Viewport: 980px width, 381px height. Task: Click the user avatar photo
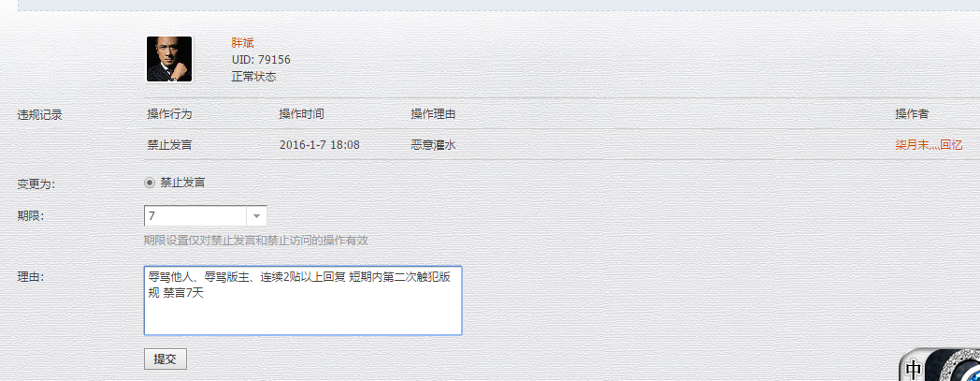point(169,59)
